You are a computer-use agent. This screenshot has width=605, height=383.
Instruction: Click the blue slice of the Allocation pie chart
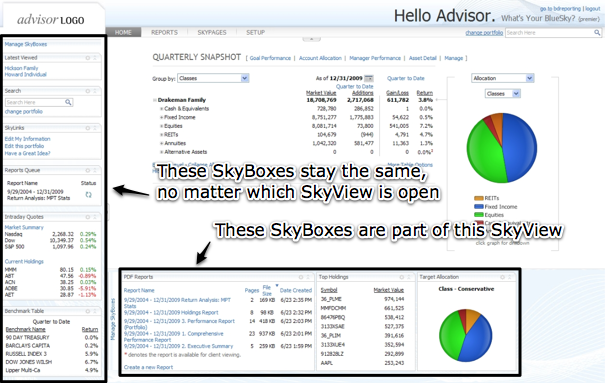521,147
